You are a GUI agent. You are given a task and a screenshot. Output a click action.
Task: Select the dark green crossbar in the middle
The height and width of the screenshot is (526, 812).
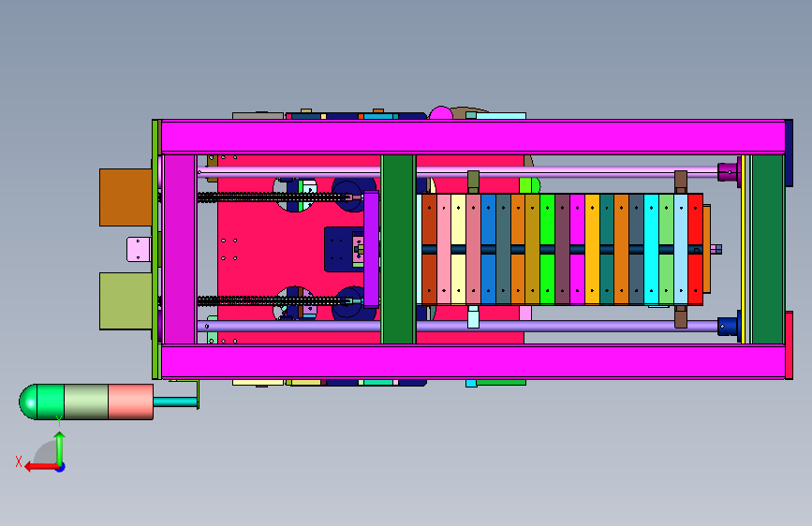(398, 249)
